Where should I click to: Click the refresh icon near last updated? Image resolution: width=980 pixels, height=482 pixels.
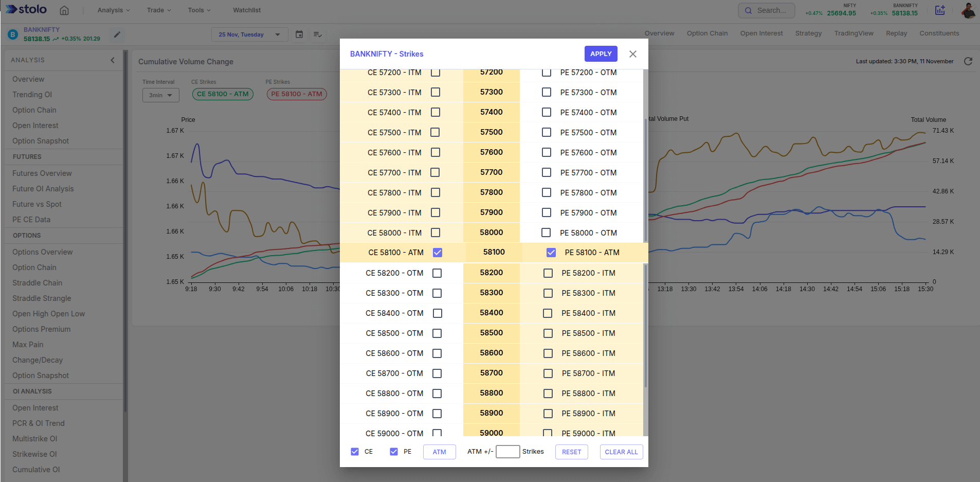(968, 61)
